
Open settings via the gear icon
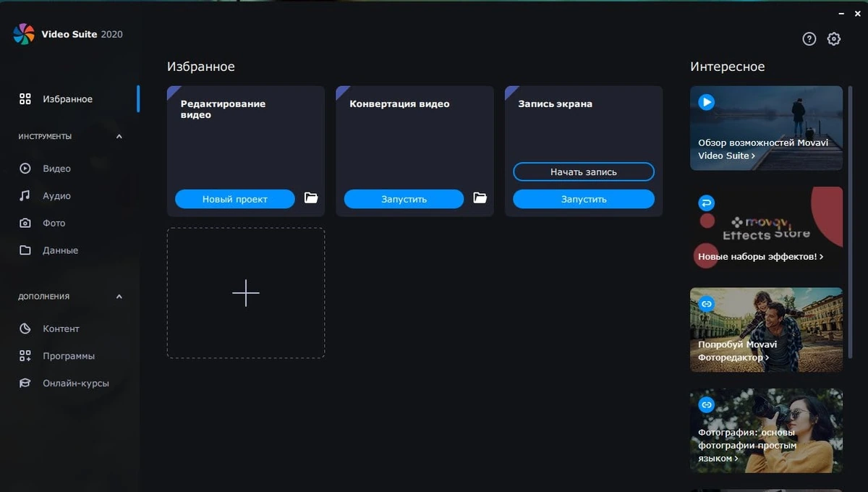pos(834,39)
